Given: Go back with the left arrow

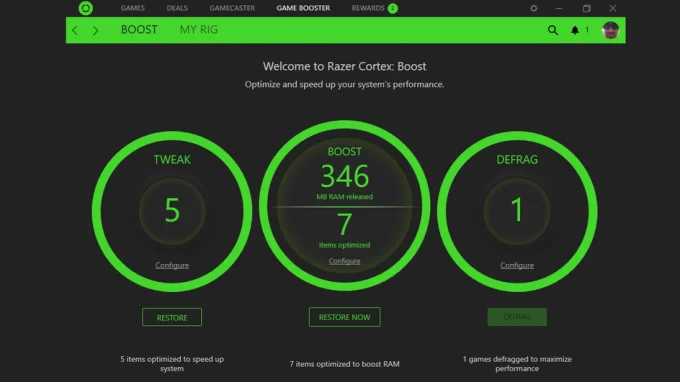Looking at the screenshot, I should click(x=75, y=30).
